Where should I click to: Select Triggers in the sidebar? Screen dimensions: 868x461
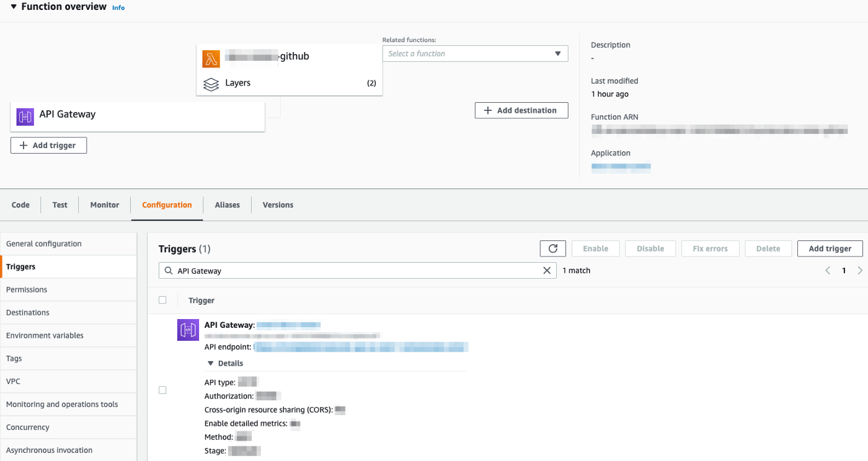click(68, 266)
